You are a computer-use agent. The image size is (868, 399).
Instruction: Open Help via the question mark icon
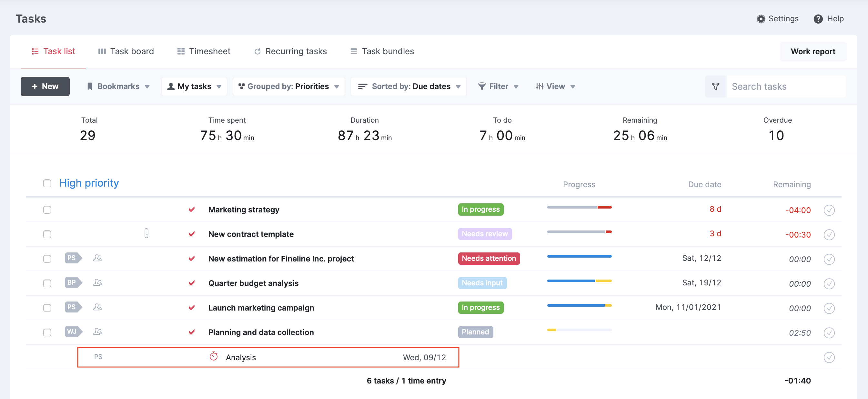[818, 19]
